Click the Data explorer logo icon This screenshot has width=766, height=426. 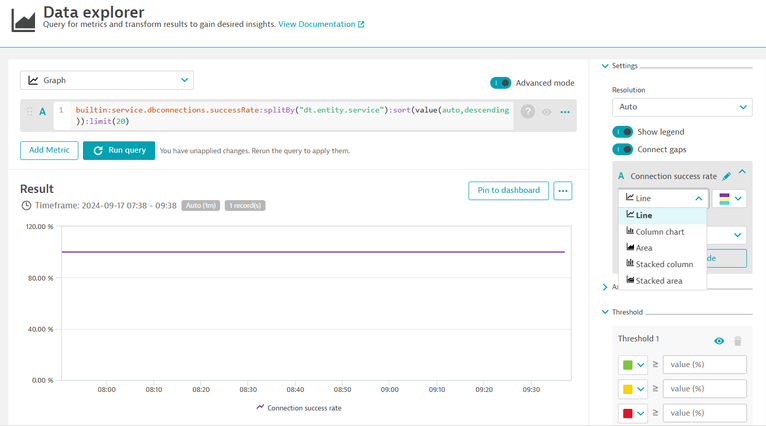pyautogui.click(x=22, y=19)
